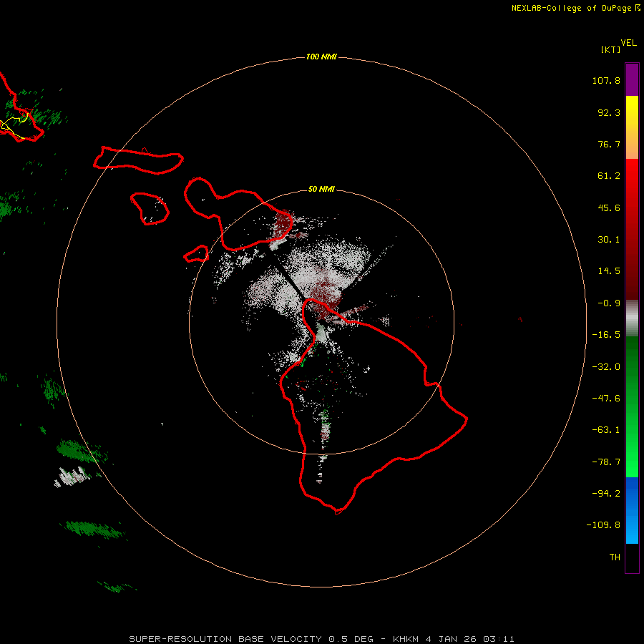Click the VEL legend title
This screenshot has width=644, height=644.
628,43
